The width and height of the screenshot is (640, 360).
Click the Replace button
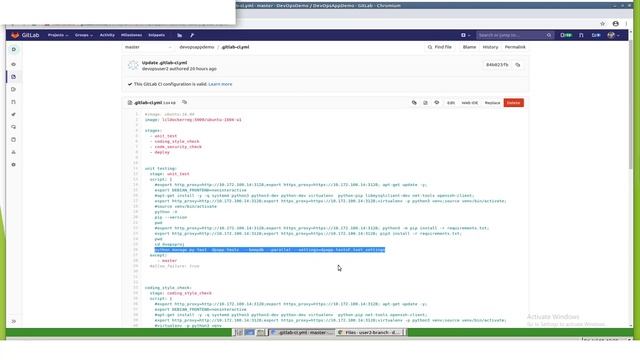tap(492, 103)
